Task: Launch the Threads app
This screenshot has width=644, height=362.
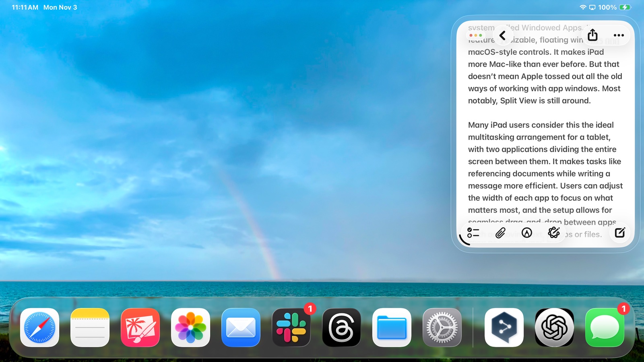Action: 342,327
